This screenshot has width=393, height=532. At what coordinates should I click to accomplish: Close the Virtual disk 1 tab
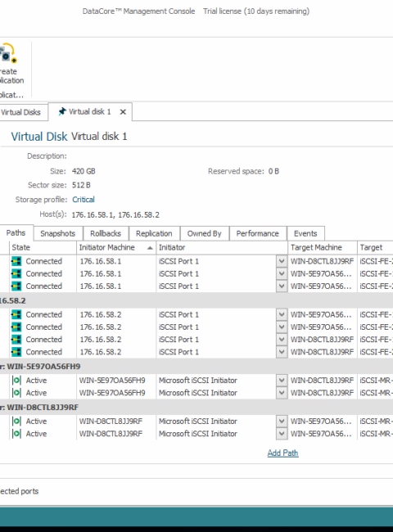123,112
